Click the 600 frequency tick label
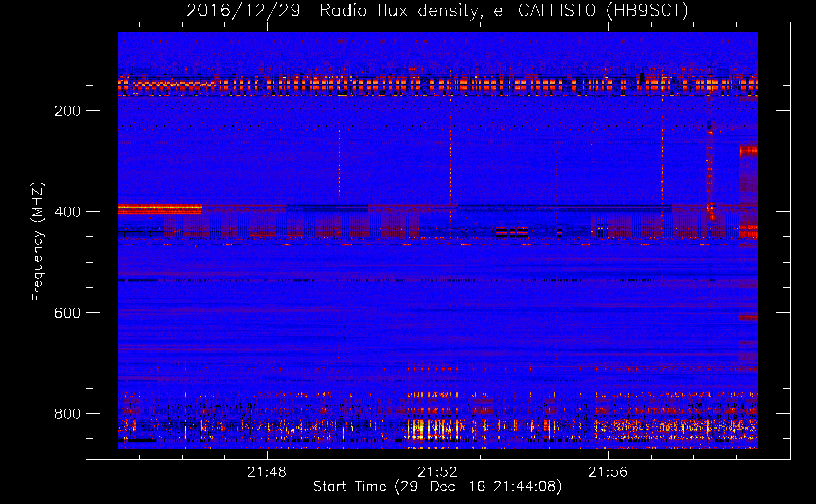The width and height of the screenshot is (816, 504). point(68,313)
